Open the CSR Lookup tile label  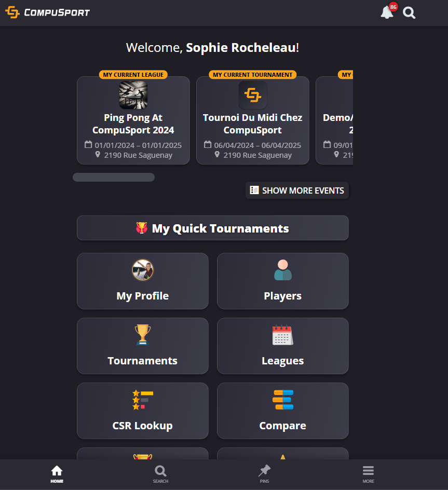click(x=143, y=426)
